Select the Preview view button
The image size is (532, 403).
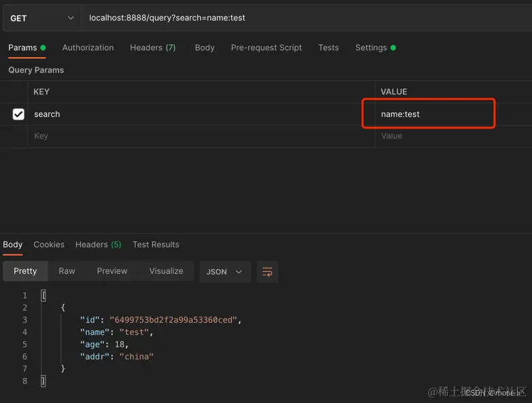click(112, 271)
